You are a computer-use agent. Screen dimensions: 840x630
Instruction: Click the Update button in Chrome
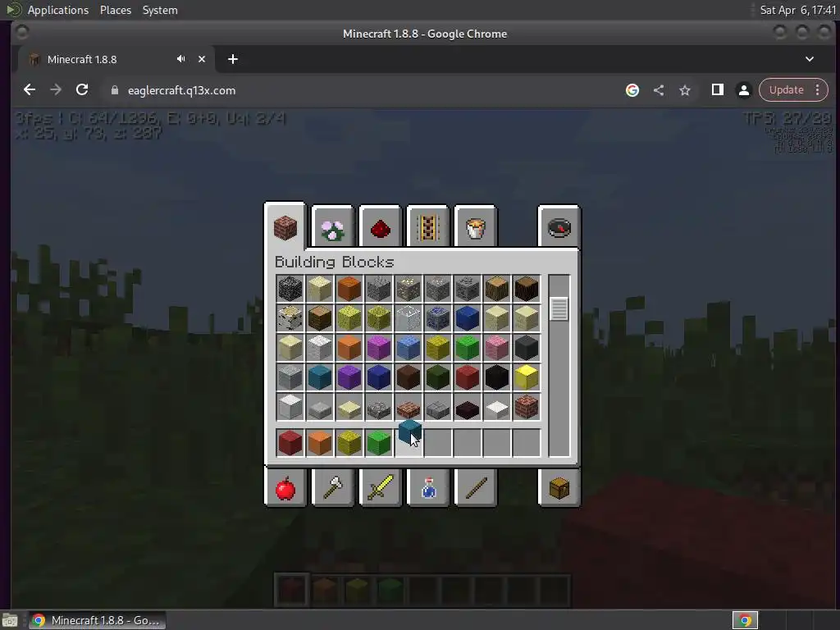click(x=786, y=90)
